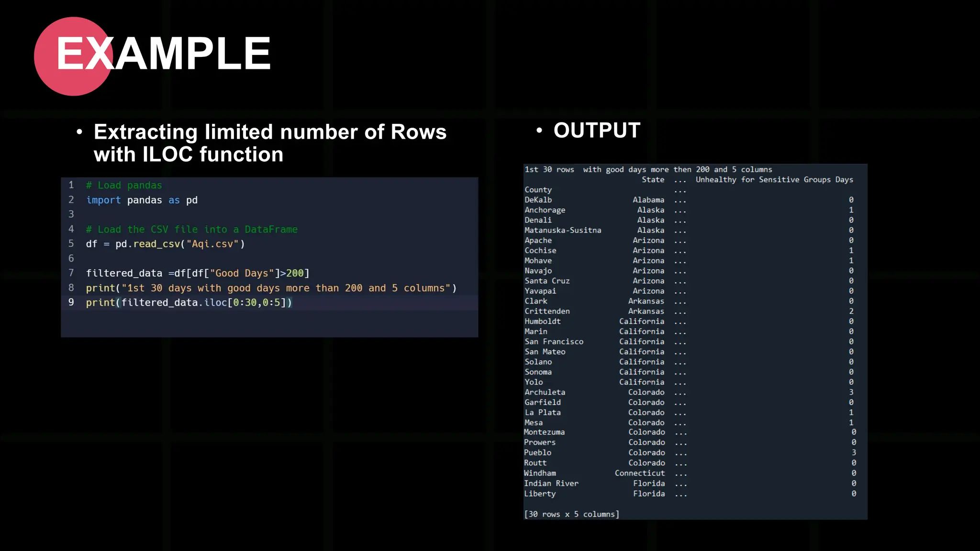Click the 'State' column header in the output
The image size is (980, 551).
pos(653,180)
